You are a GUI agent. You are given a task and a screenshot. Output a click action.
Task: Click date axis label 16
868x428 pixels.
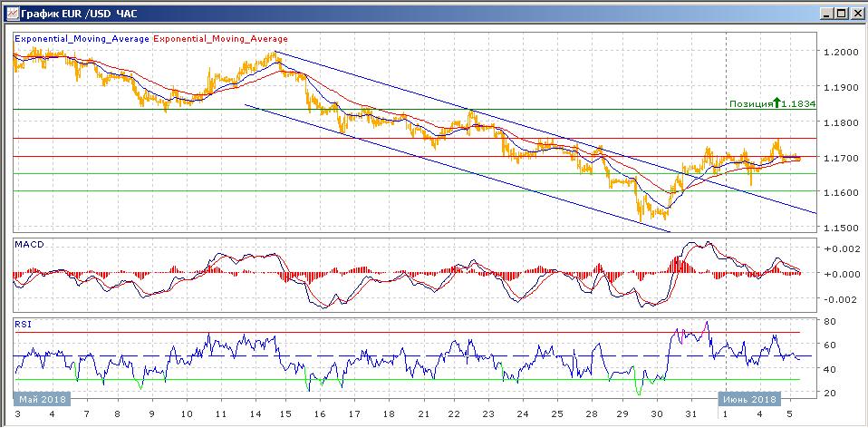click(320, 414)
